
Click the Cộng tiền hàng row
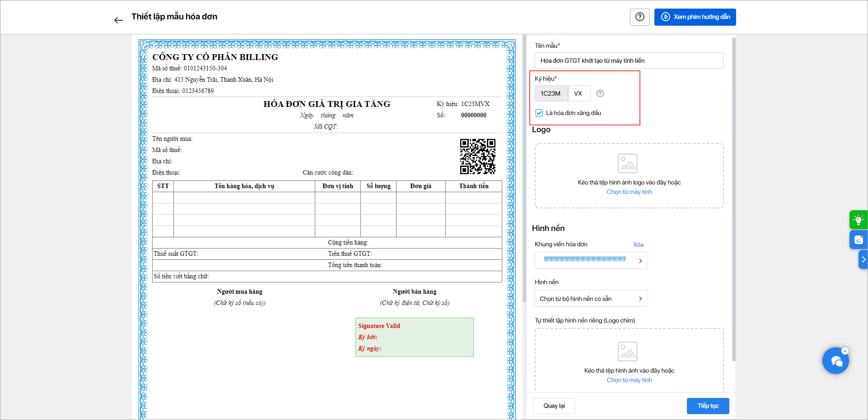click(327, 243)
